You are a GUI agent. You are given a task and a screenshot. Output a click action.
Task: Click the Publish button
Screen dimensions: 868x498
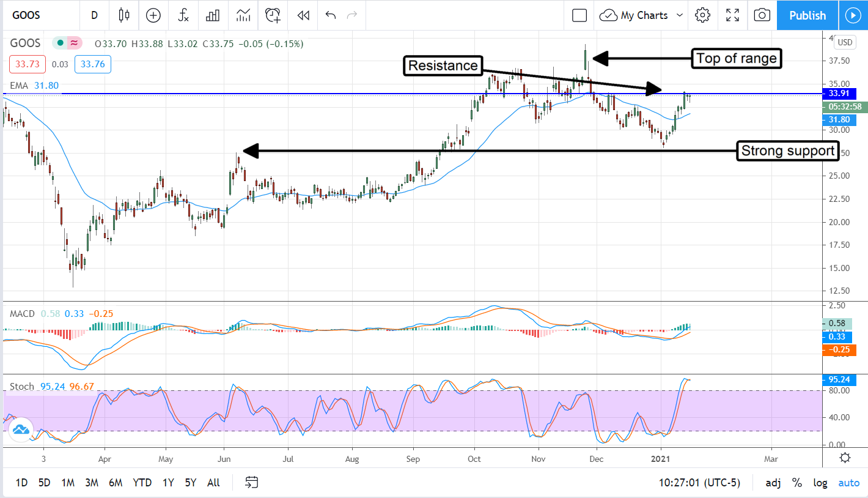[807, 15]
